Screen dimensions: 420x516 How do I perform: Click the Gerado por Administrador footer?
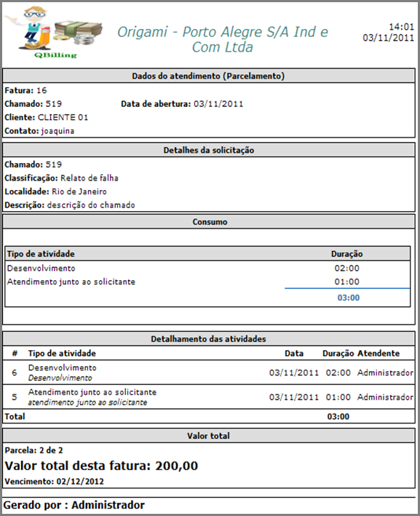(x=74, y=505)
